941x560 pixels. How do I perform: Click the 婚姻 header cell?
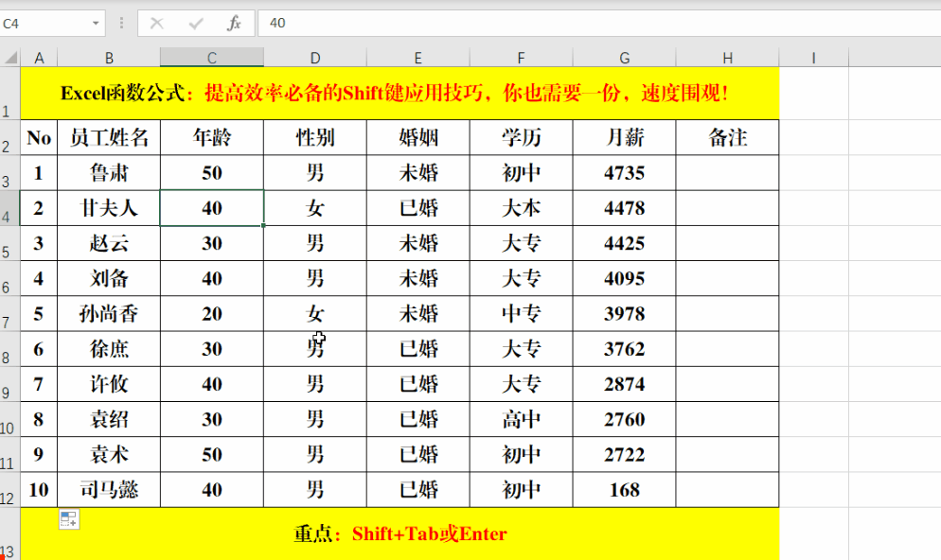click(x=418, y=137)
